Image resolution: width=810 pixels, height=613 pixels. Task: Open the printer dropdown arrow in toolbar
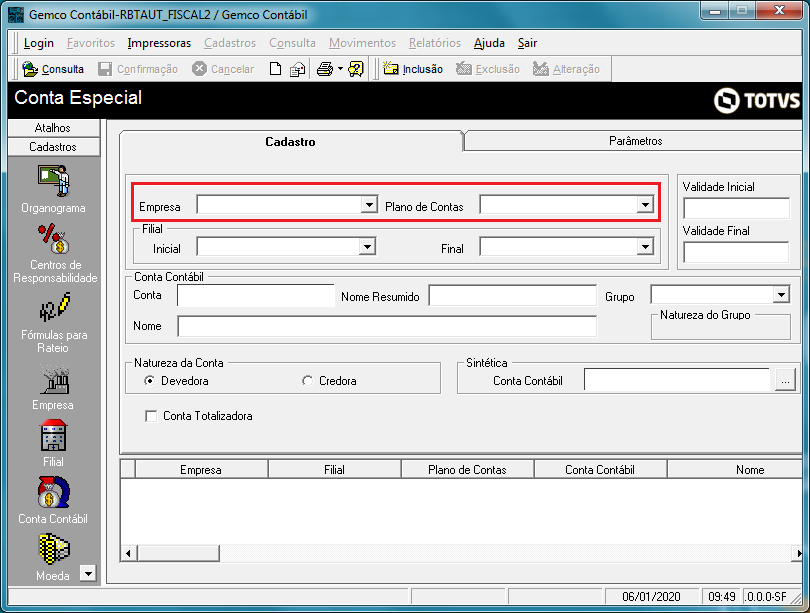click(x=340, y=69)
